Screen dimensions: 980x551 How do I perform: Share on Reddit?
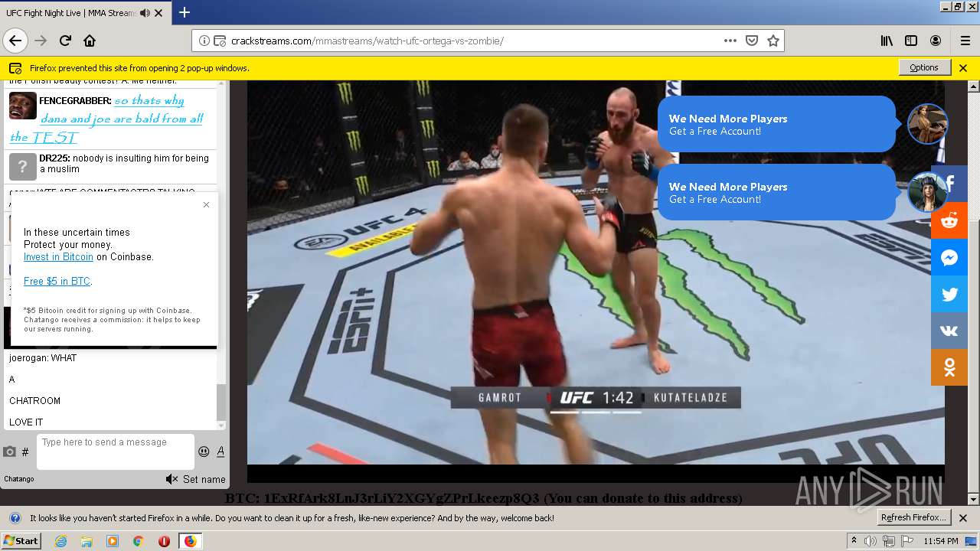[x=949, y=220]
